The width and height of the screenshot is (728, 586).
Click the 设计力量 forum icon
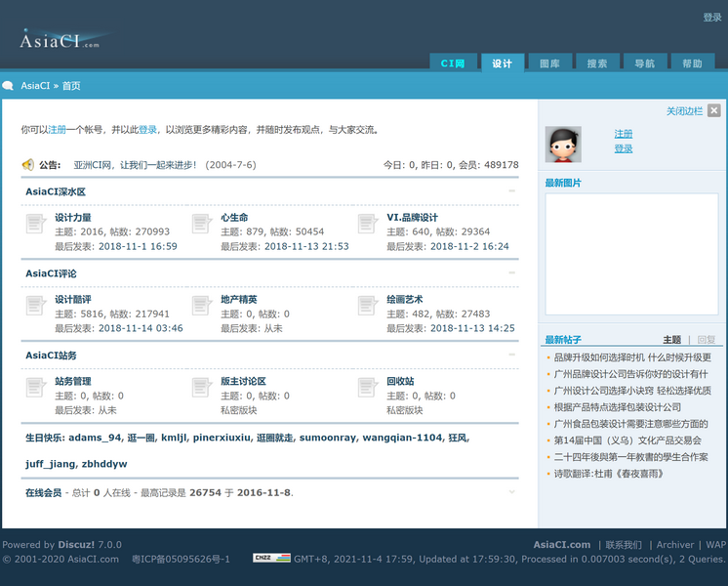[x=35, y=225]
